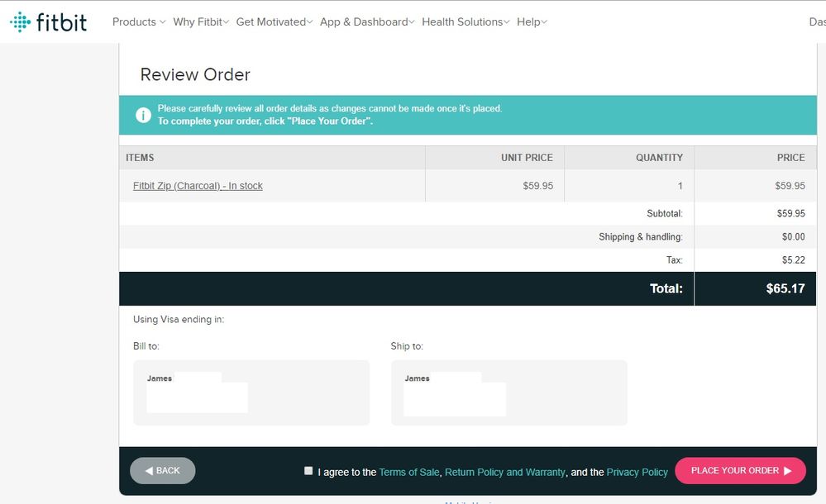
Task: Click the Place Your Order button
Action: 740,470
